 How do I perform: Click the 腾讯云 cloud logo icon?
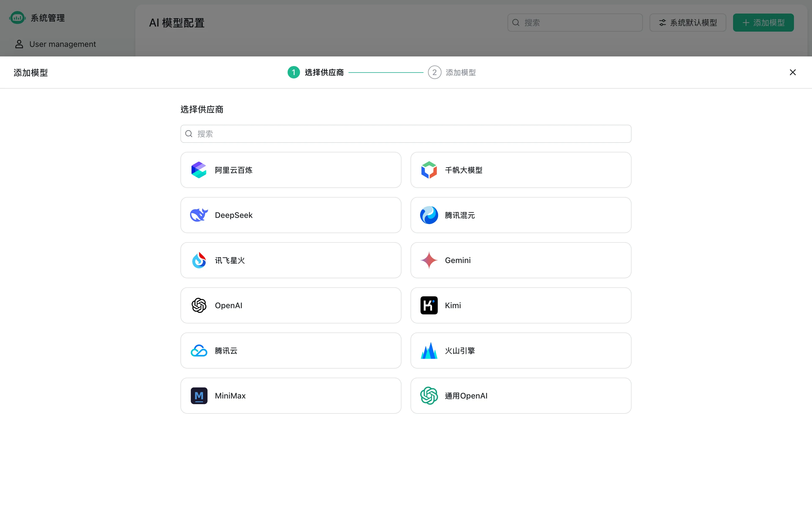(x=199, y=351)
